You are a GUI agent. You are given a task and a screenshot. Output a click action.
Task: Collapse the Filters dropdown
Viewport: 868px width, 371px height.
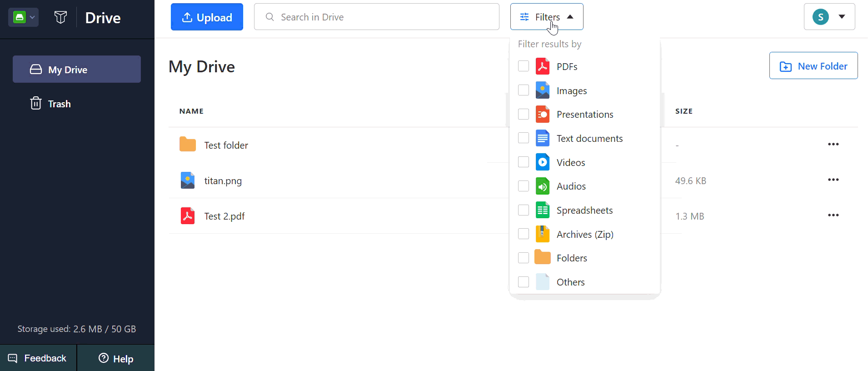pos(546,17)
